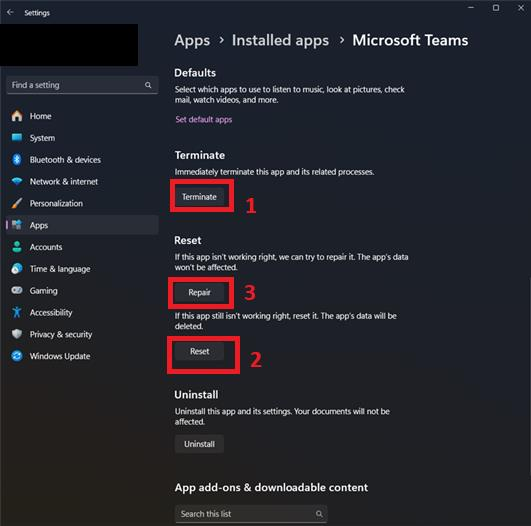This screenshot has width=531, height=526.
Task: Click the Network wifi icon
Action: pos(17,181)
